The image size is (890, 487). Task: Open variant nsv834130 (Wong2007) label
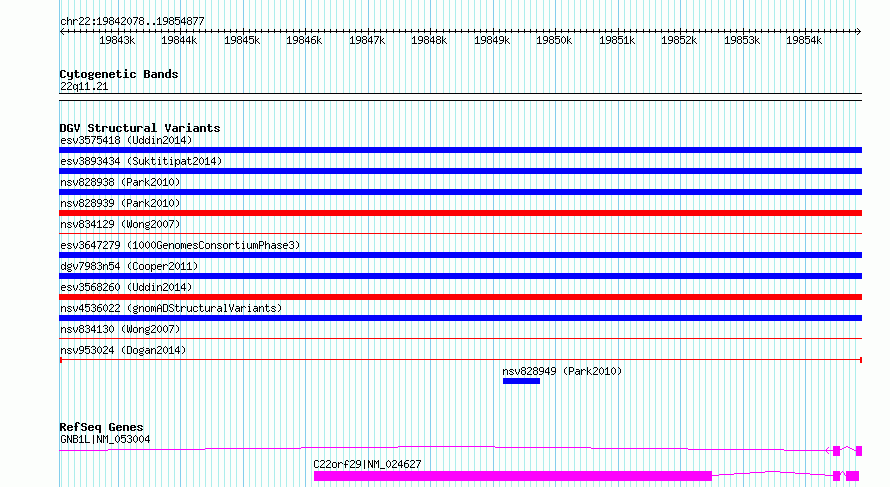click(120, 329)
